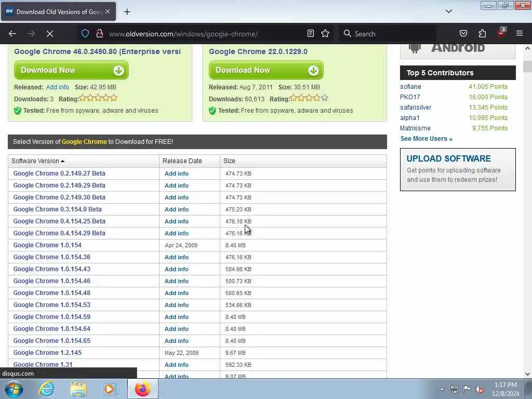This screenshot has width=532, height=399.
Task: Open Google Chrome 0.2.149.30 Beta
Action: (59, 197)
